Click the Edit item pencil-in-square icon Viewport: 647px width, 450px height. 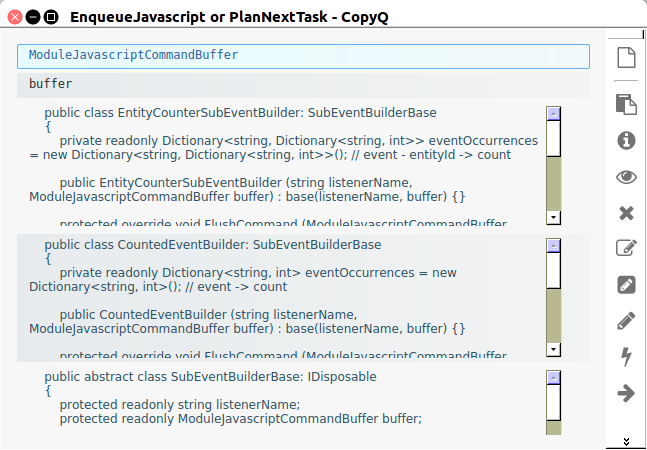(x=626, y=249)
